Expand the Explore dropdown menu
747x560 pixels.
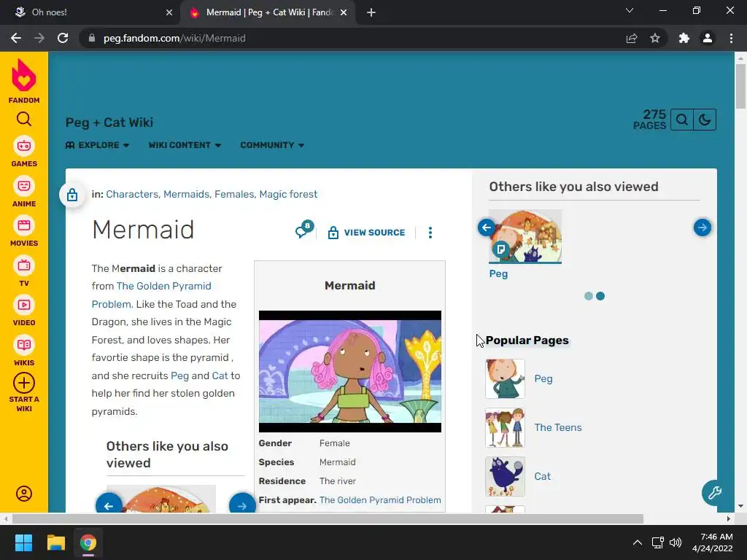(x=98, y=145)
